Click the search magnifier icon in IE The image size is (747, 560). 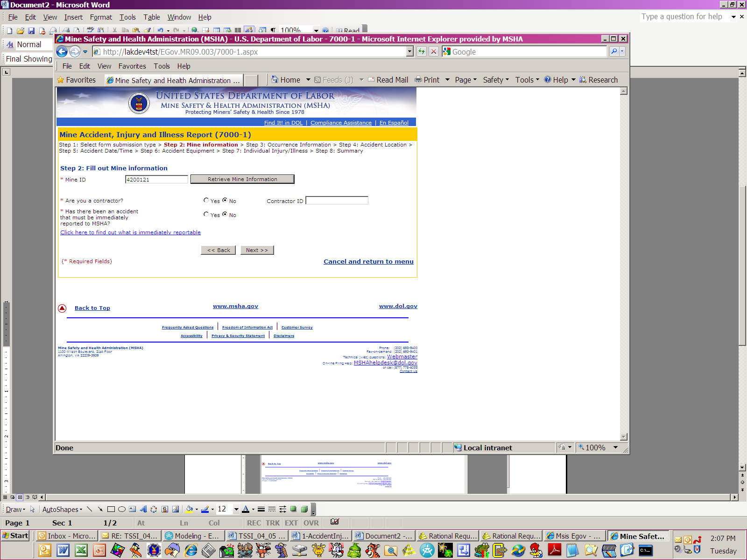(x=614, y=51)
